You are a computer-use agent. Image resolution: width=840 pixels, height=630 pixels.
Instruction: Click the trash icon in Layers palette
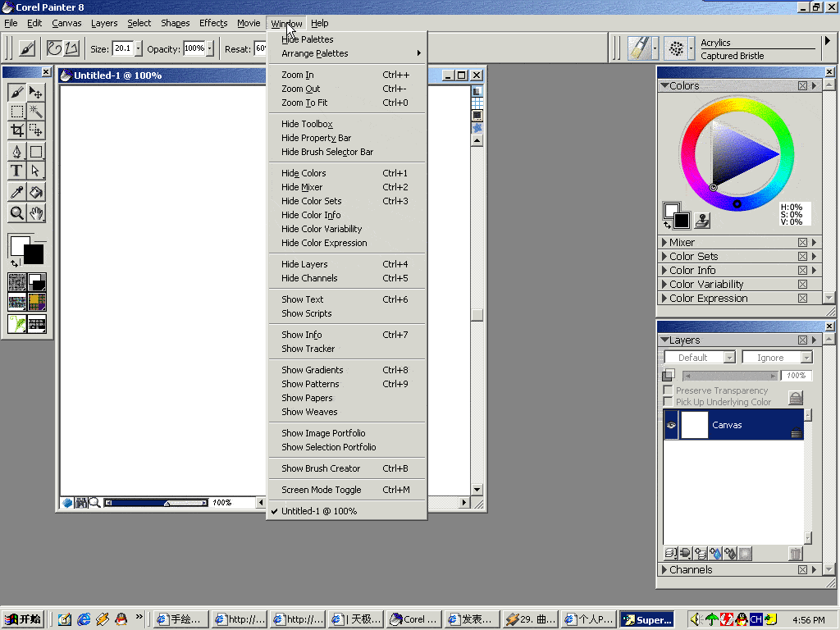point(796,554)
